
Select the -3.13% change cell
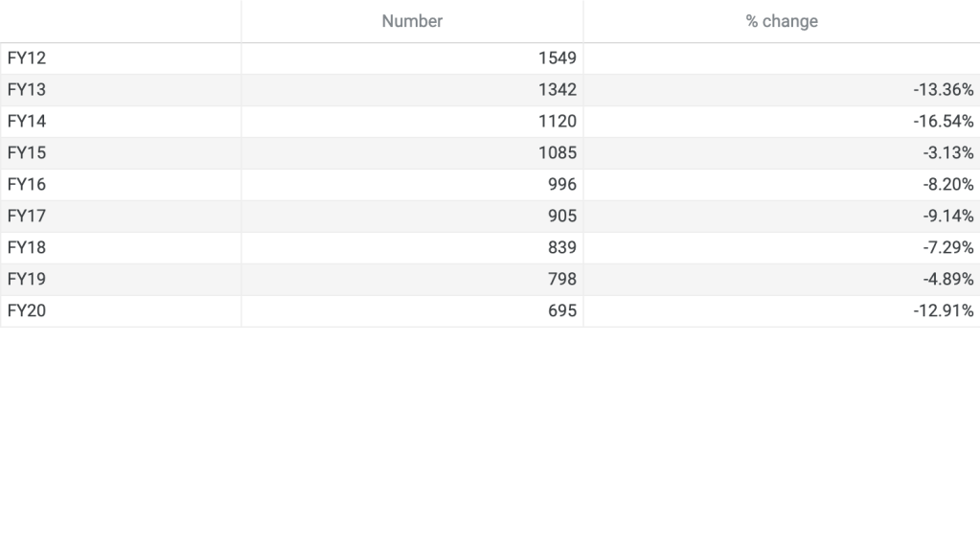pos(948,153)
